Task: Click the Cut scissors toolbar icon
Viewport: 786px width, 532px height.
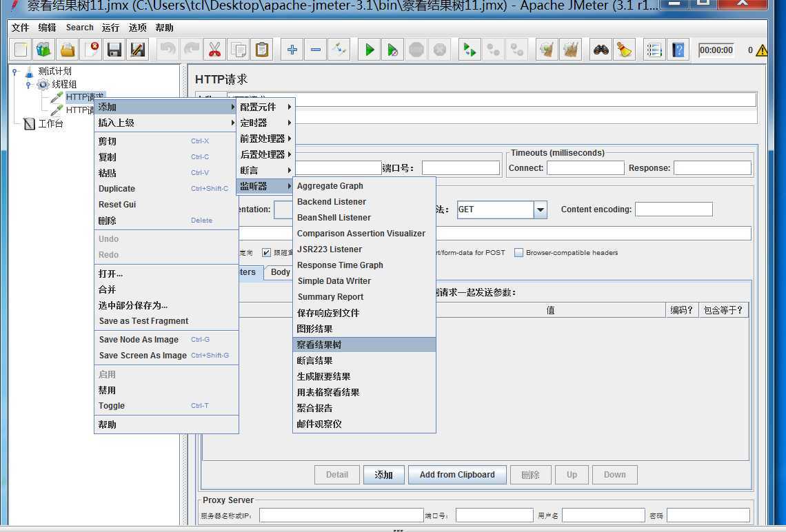Action: [x=214, y=50]
